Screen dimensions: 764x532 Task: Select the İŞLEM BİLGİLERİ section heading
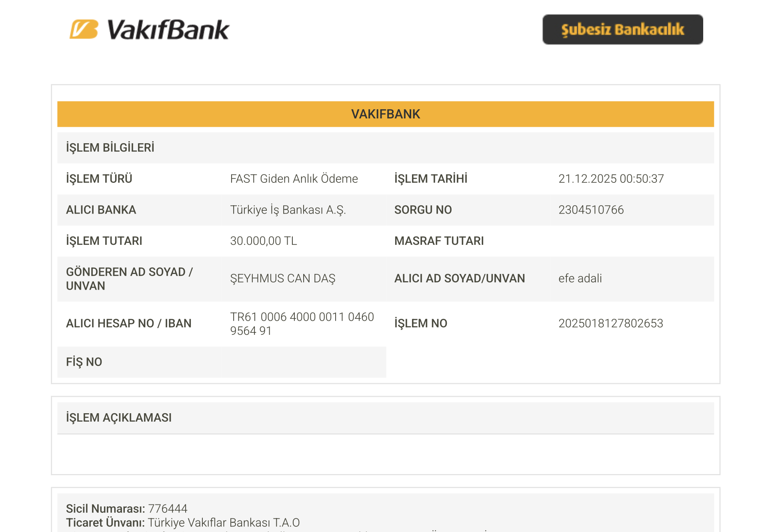pos(110,148)
